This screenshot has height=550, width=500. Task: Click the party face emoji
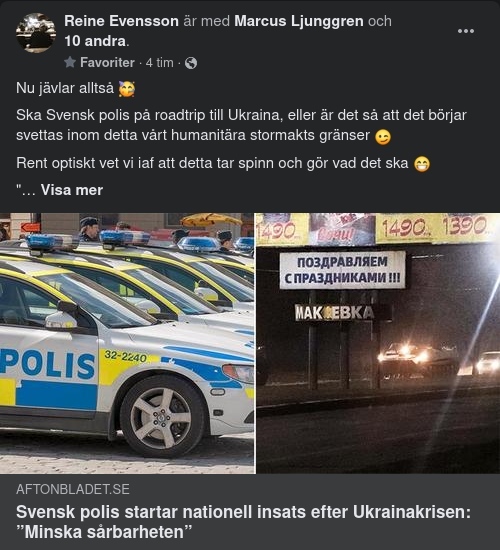[x=127, y=88]
